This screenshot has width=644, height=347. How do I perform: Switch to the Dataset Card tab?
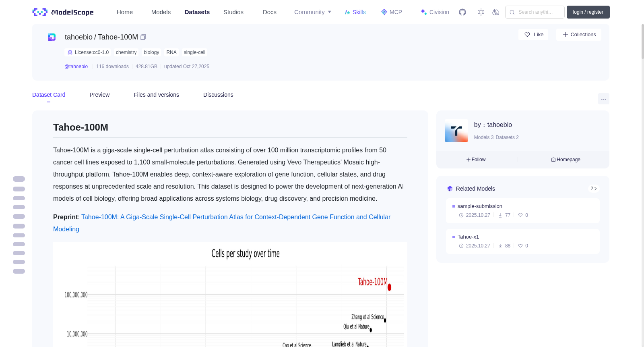[x=49, y=95]
